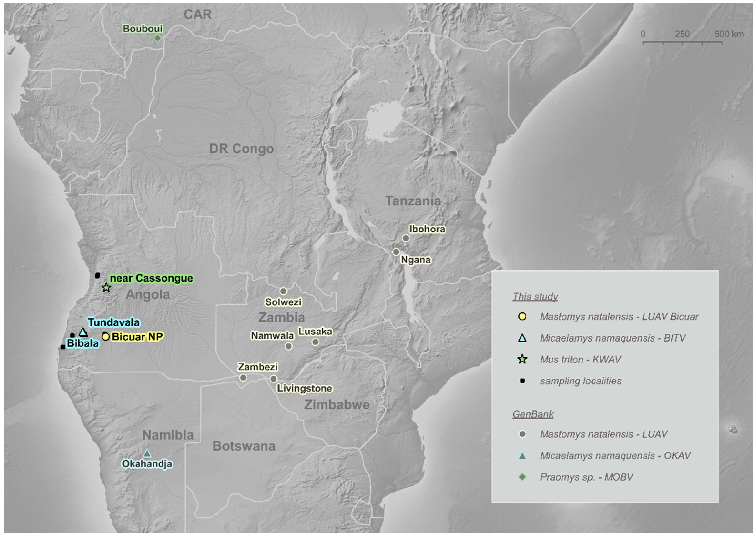The image size is (756, 538).
Task: Click the yellow Mastomys natalensis legend circle
Action: pos(522,316)
